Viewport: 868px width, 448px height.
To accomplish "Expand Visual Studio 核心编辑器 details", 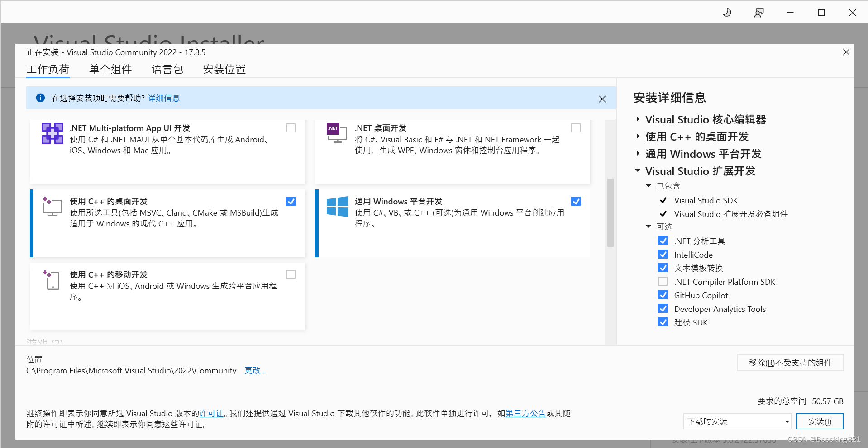I will tap(638, 119).
